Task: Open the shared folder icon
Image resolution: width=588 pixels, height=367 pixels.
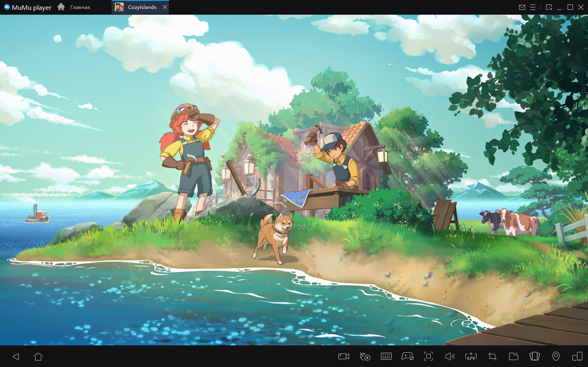Action: (x=514, y=356)
